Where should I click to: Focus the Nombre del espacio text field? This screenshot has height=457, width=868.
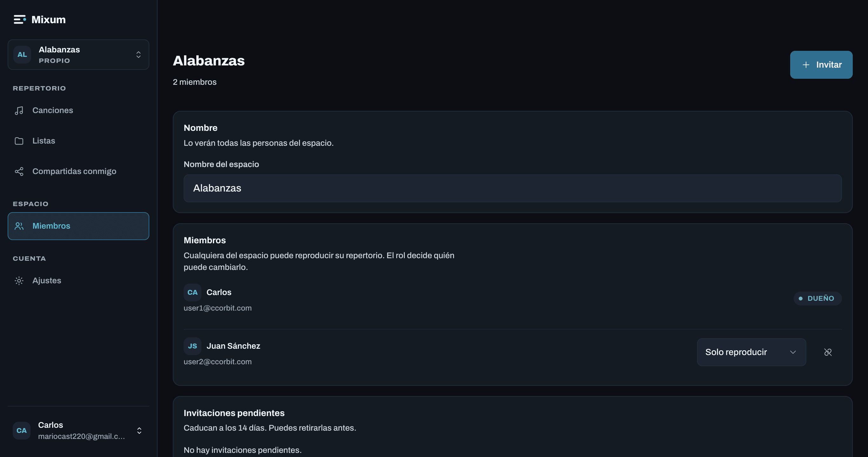(x=512, y=188)
